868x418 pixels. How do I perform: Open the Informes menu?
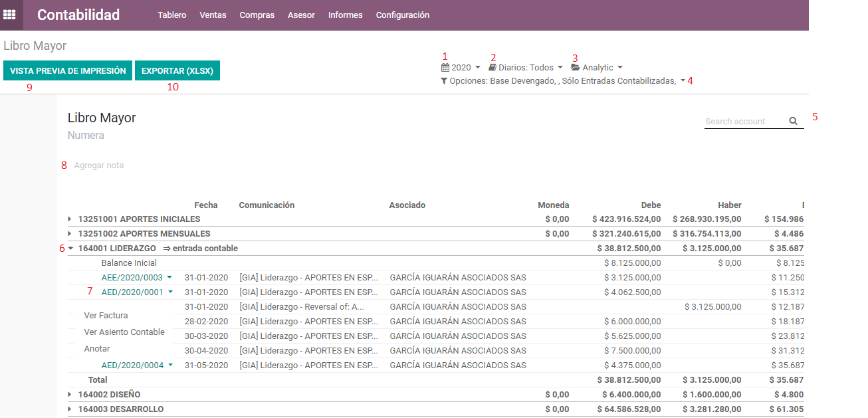346,15
